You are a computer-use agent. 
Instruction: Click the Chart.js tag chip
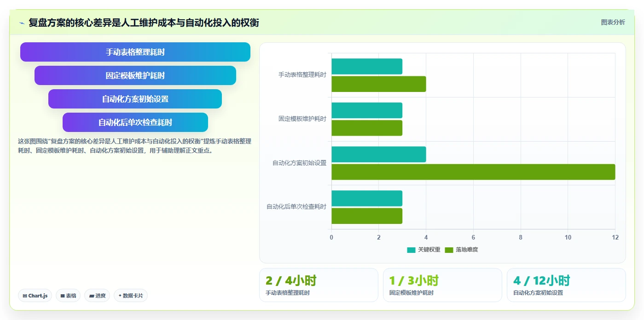click(35, 296)
